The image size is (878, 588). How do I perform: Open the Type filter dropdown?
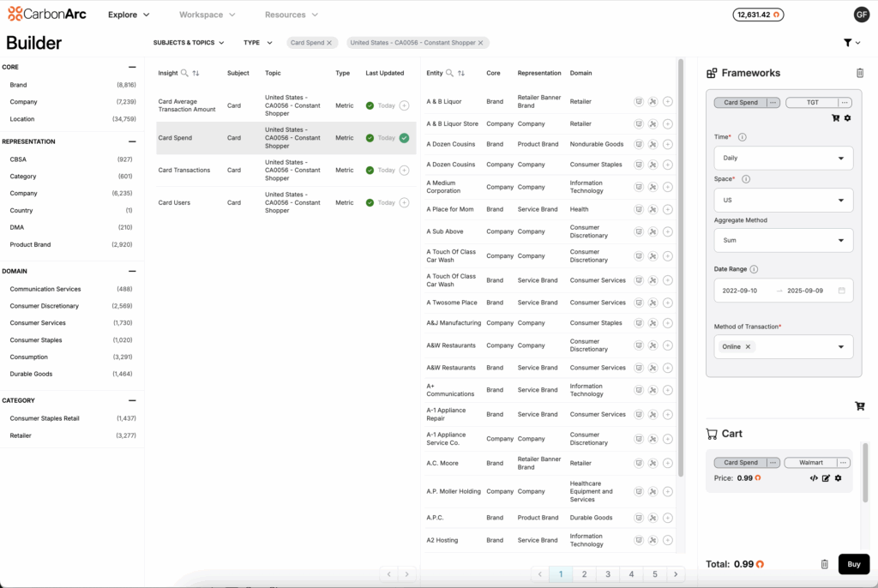tap(257, 43)
